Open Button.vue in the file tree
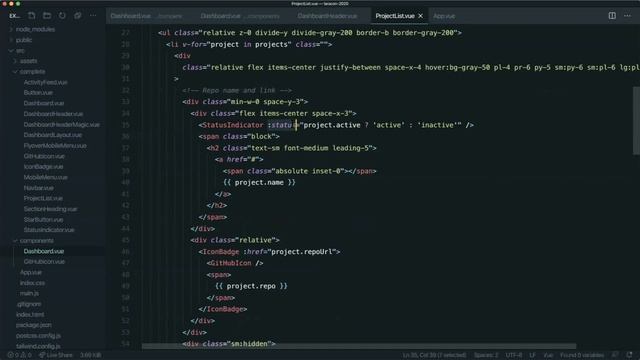 tap(38, 93)
